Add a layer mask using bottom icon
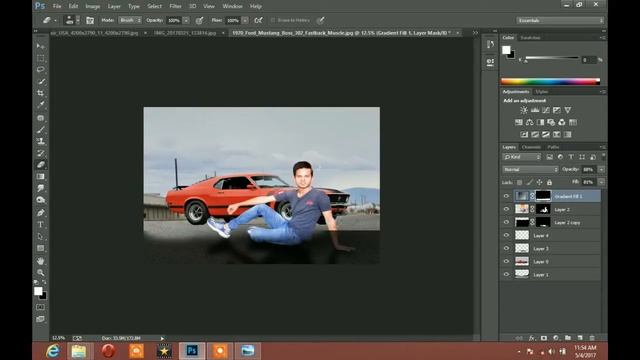640x360 pixels. [544, 338]
